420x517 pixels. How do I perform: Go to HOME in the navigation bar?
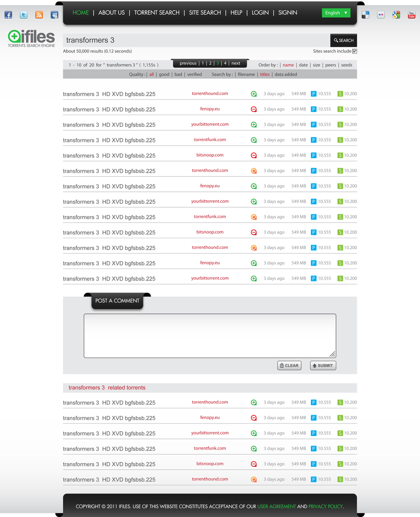point(80,13)
